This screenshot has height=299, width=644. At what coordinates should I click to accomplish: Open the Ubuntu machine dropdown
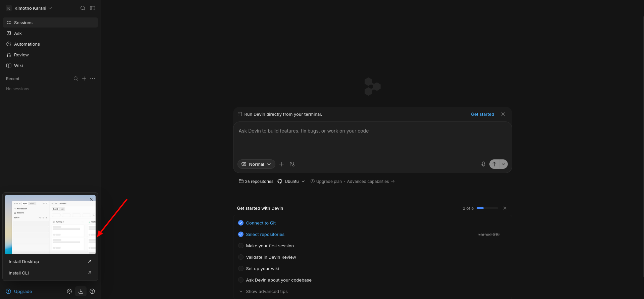point(291,181)
